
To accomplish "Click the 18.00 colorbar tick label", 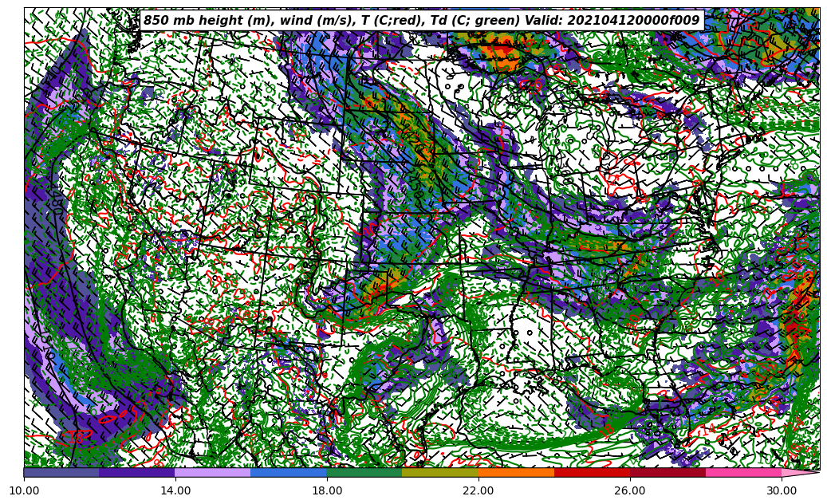I will point(327,491).
